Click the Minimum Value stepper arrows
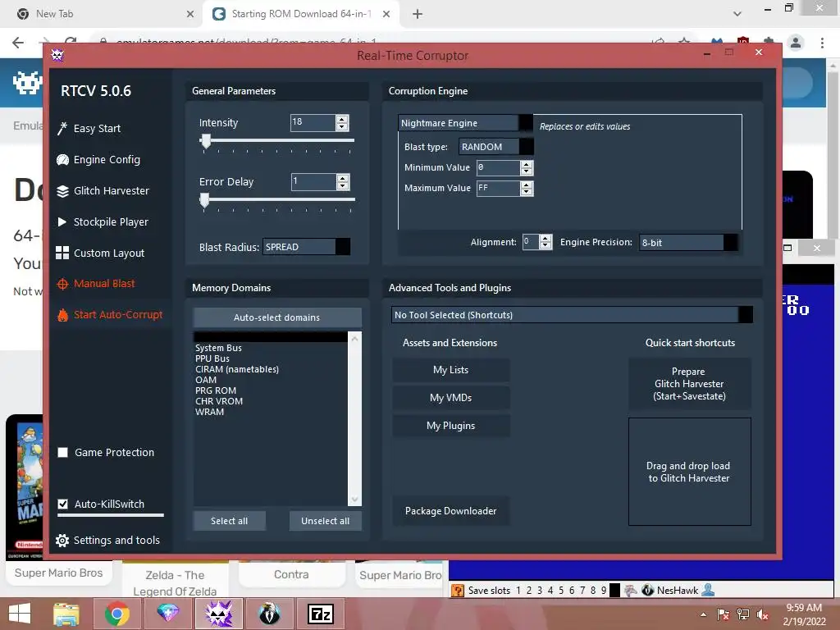This screenshot has height=630, width=840. (527, 167)
